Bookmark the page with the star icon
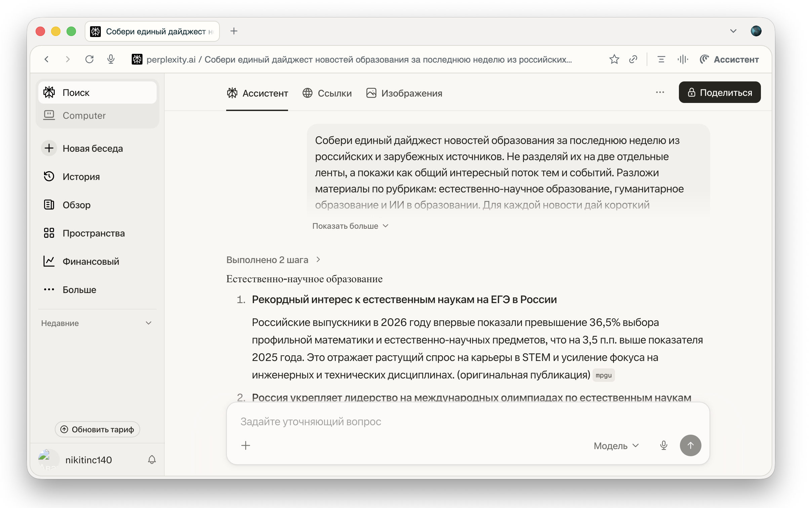The width and height of the screenshot is (812, 508). [614, 59]
